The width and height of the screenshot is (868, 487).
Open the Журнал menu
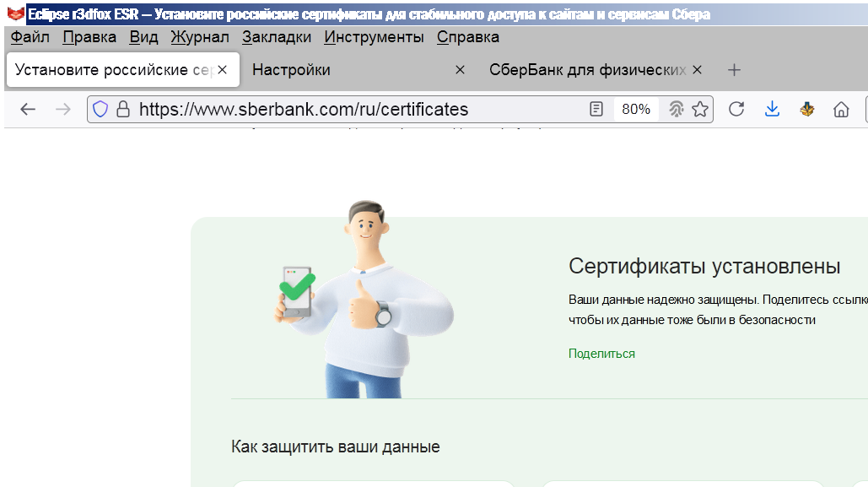pos(200,37)
